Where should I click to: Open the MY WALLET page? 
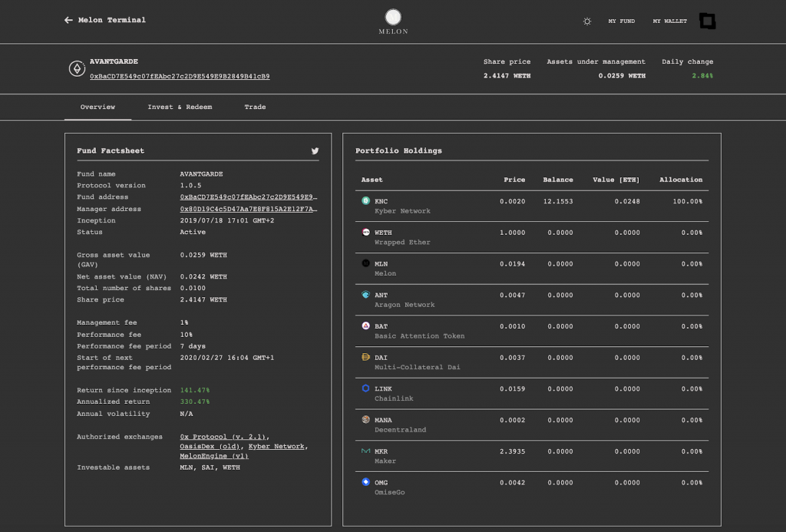pyautogui.click(x=669, y=21)
